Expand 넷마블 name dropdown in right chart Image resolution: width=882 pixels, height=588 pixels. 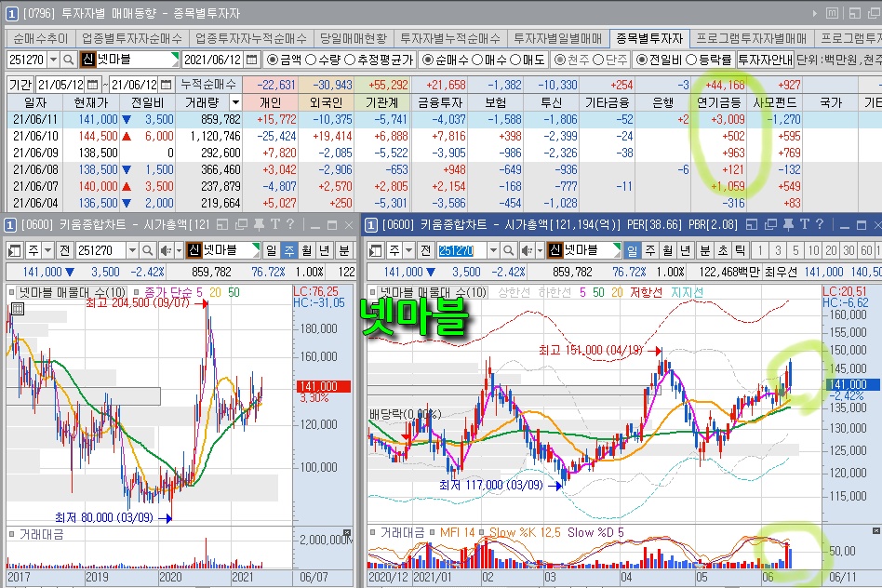tap(617, 250)
